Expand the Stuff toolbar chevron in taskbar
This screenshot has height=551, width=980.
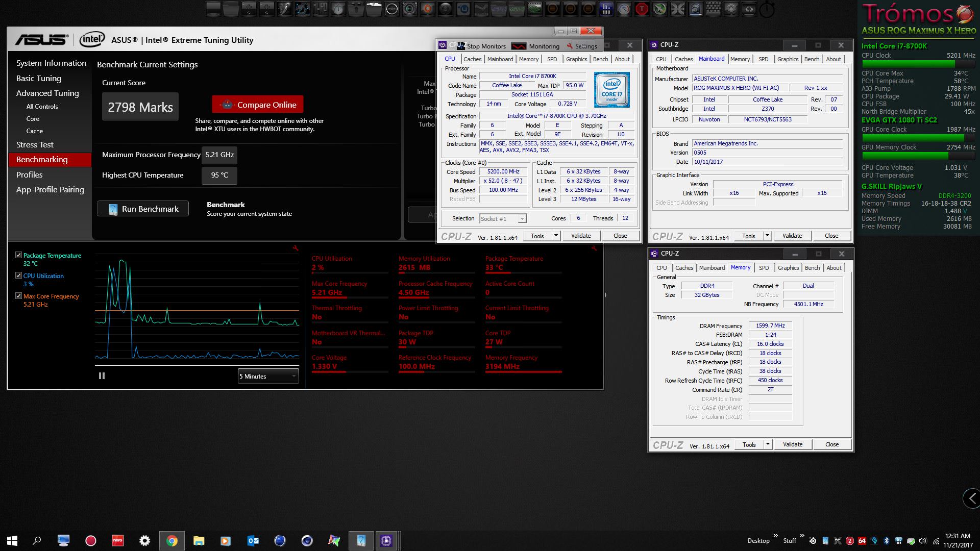[802, 536]
